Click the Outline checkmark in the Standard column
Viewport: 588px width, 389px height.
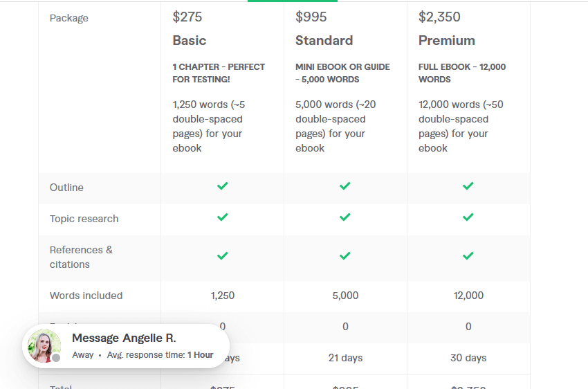[x=345, y=186]
